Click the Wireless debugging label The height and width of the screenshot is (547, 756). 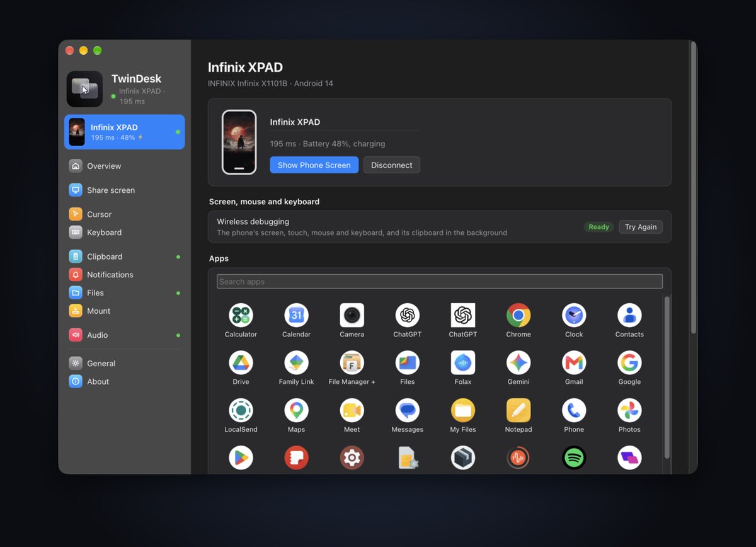click(253, 222)
